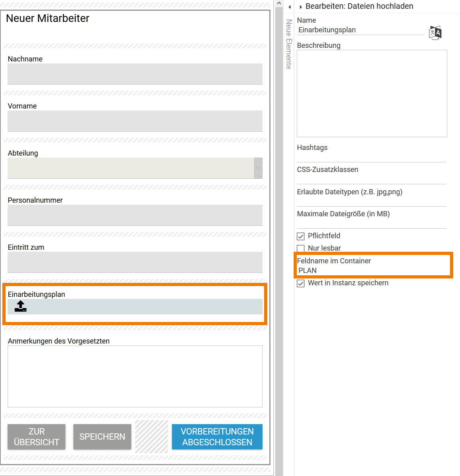Click the left collapse arrow beside Bearbeiten panel

coord(290,7)
